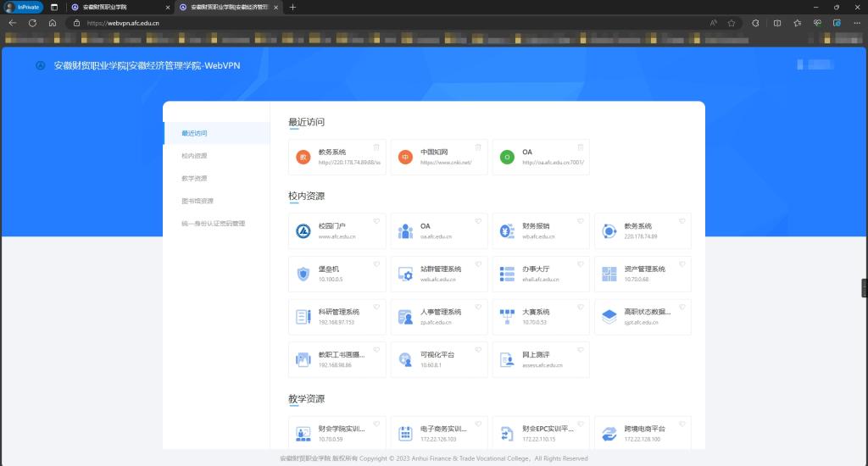Click the 科研管理系统 document icon
Viewport: 868px width, 466px height.
click(303, 317)
